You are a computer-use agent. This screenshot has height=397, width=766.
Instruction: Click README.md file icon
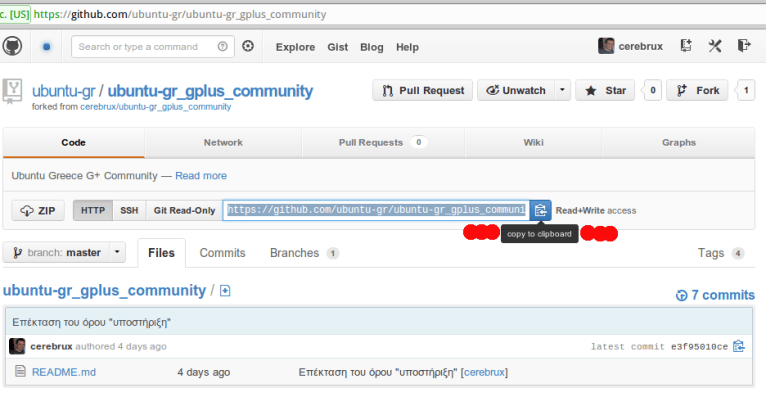coord(20,371)
